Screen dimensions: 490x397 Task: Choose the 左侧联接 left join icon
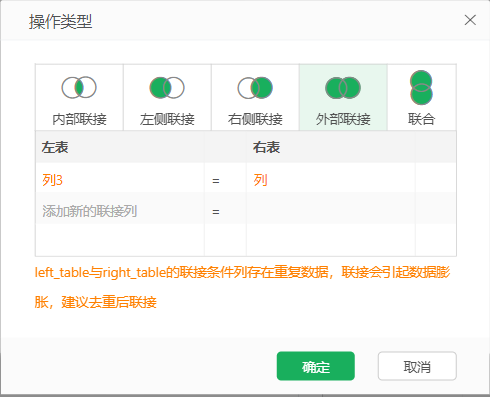(167, 88)
